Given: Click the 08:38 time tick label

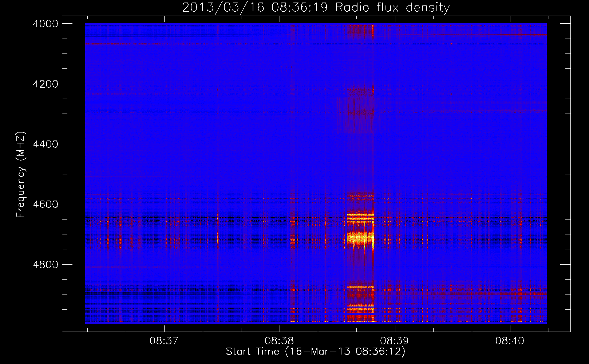Looking at the screenshot, I should [279, 341].
